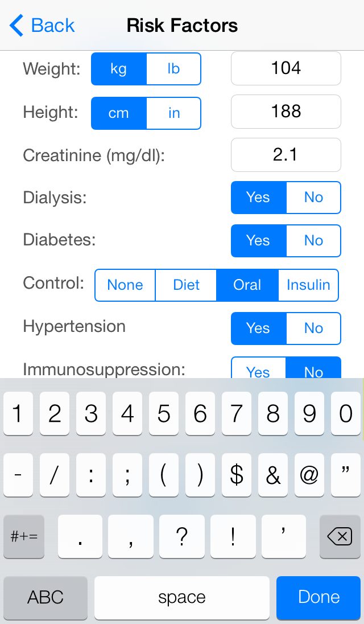This screenshot has width=364, height=624.
Task: Select Insulin as diabetes control
Action: 308,285
